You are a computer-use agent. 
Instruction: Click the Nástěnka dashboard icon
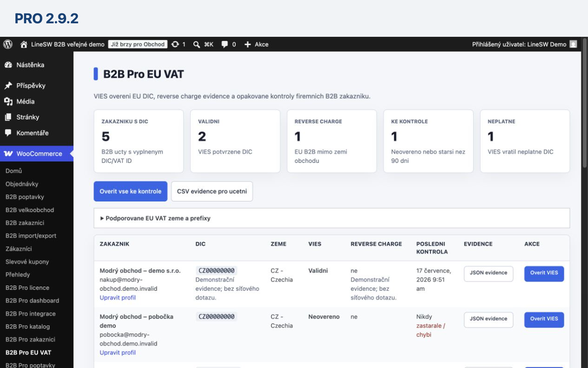tap(8, 65)
